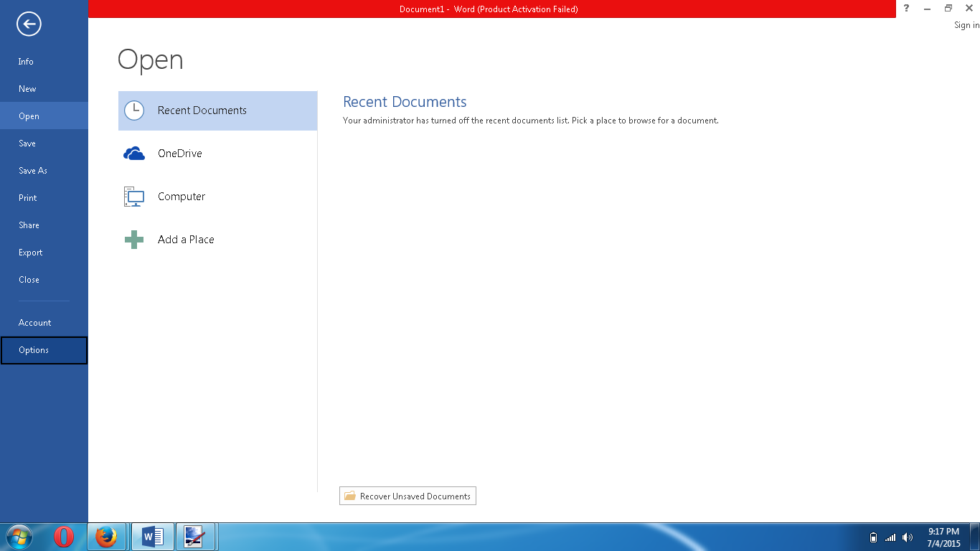This screenshot has width=980, height=551.
Task: Click the network signal tray icon
Action: pyautogui.click(x=890, y=537)
